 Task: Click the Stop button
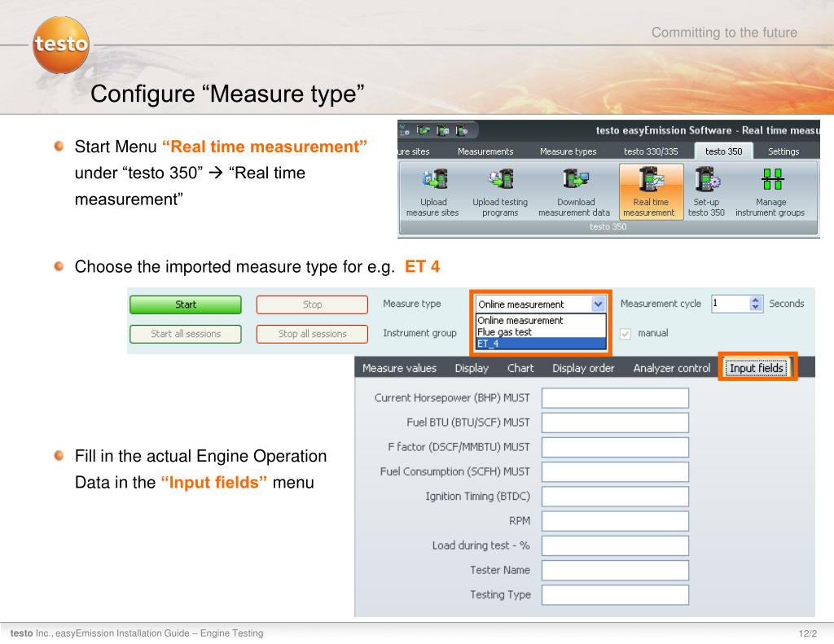(312, 304)
